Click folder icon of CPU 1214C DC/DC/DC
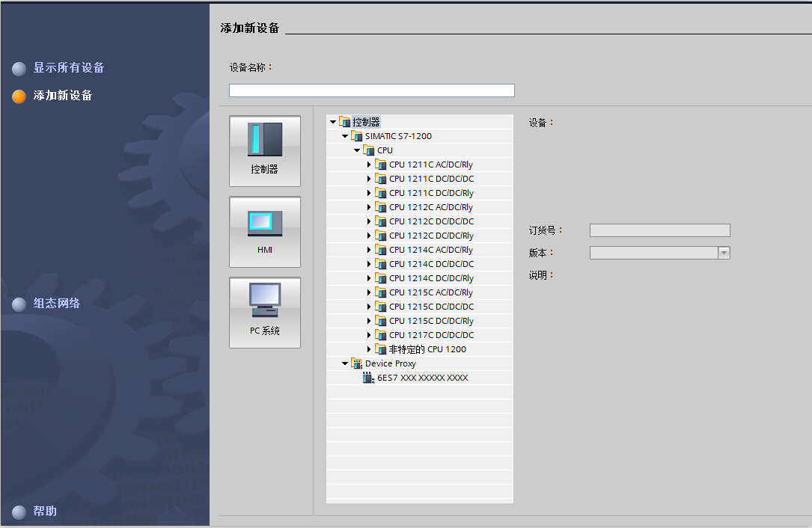The width and height of the screenshot is (812, 528). tap(381, 264)
